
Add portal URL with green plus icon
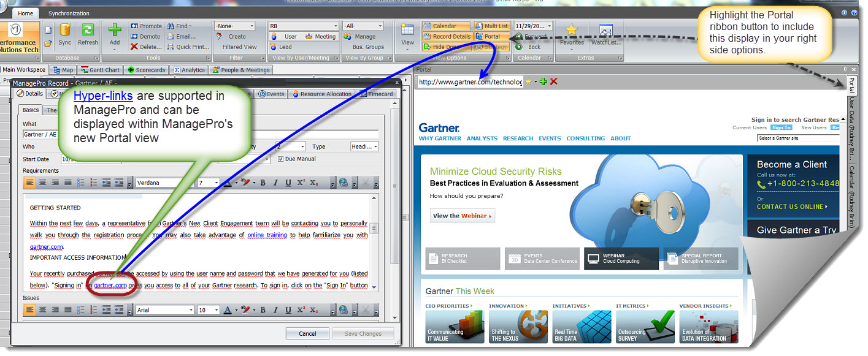pos(543,81)
